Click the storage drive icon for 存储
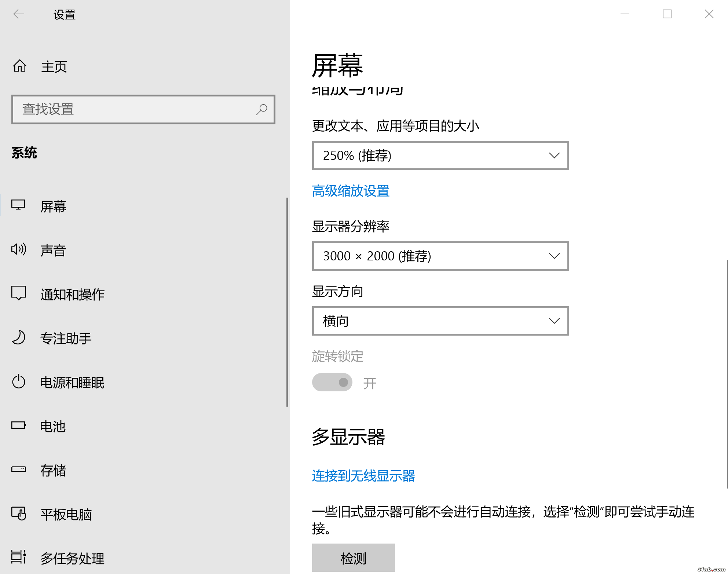The height and width of the screenshot is (574, 728). click(19, 469)
